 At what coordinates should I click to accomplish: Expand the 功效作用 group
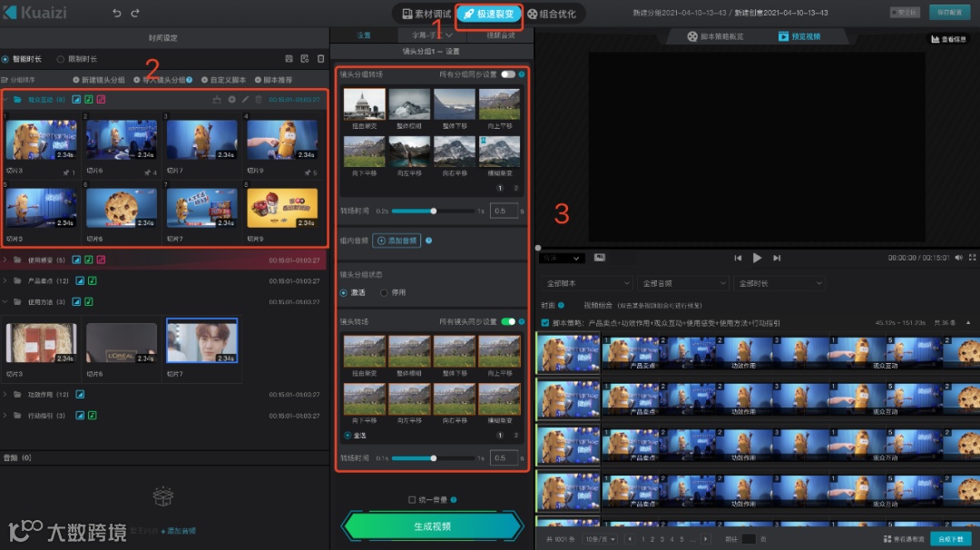tap(5, 395)
